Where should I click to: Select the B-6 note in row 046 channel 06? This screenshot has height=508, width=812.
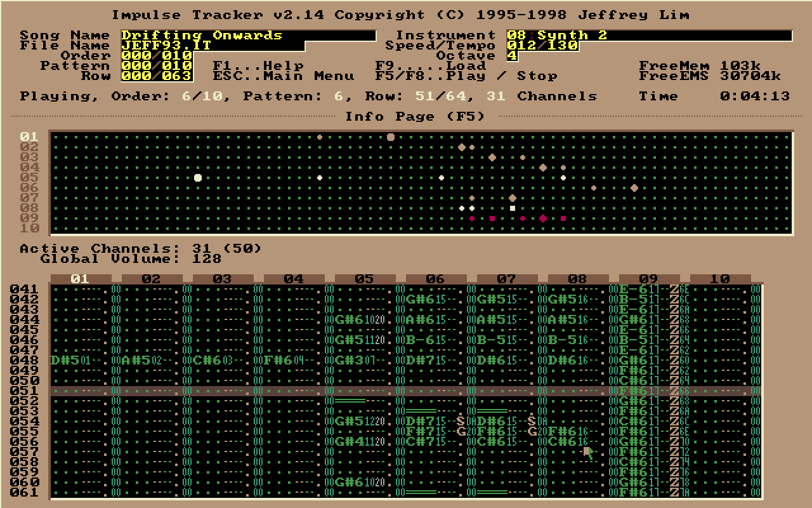(x=421, y=340)
